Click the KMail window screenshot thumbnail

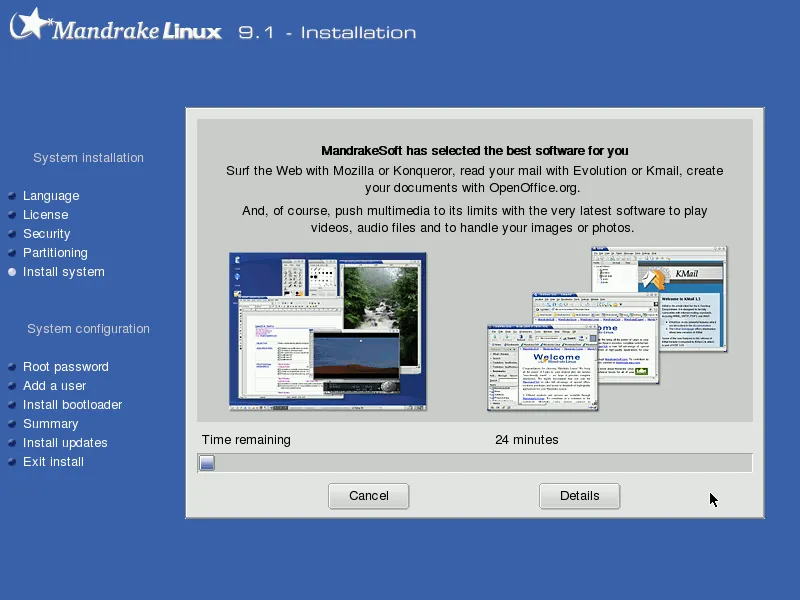660,298
